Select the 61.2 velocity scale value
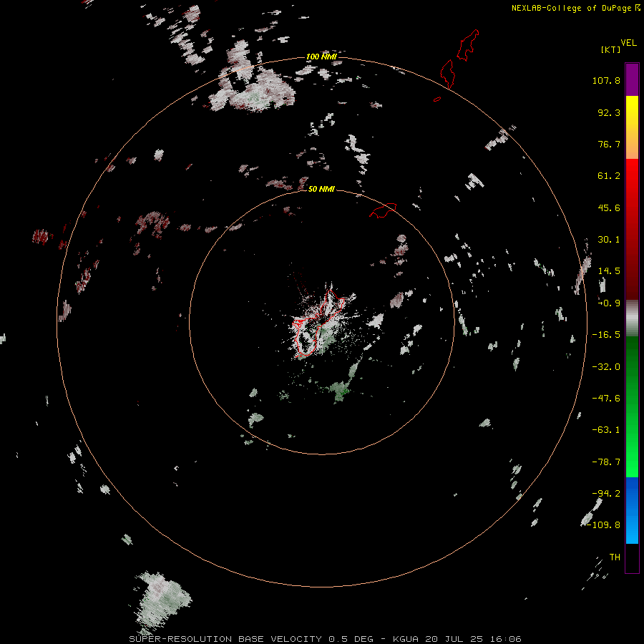This screenshot has width=644, height=644. pyautogui.click(x=609, y=176)
